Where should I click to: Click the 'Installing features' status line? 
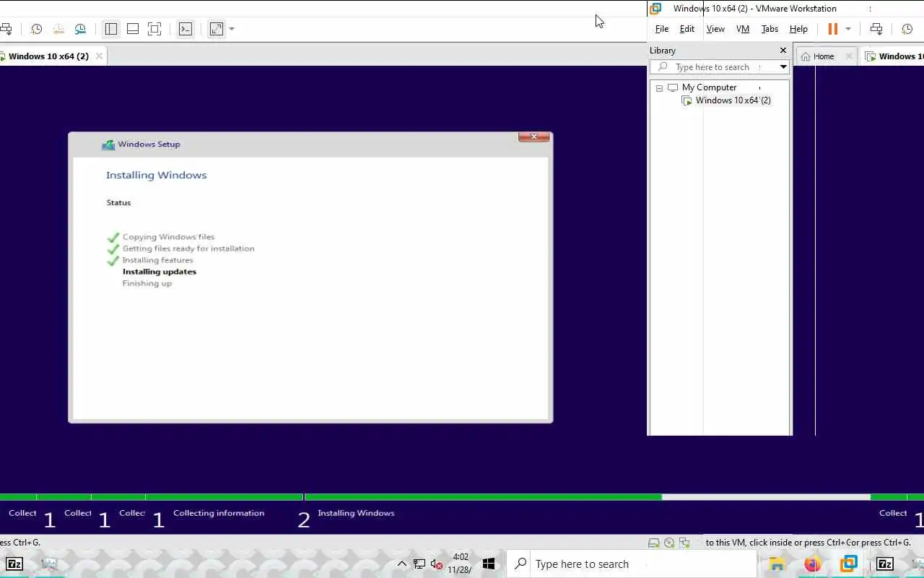coord(157,260)
